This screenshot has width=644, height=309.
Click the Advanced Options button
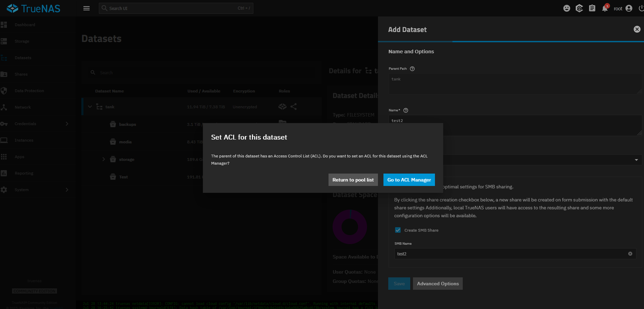point(438,284)
